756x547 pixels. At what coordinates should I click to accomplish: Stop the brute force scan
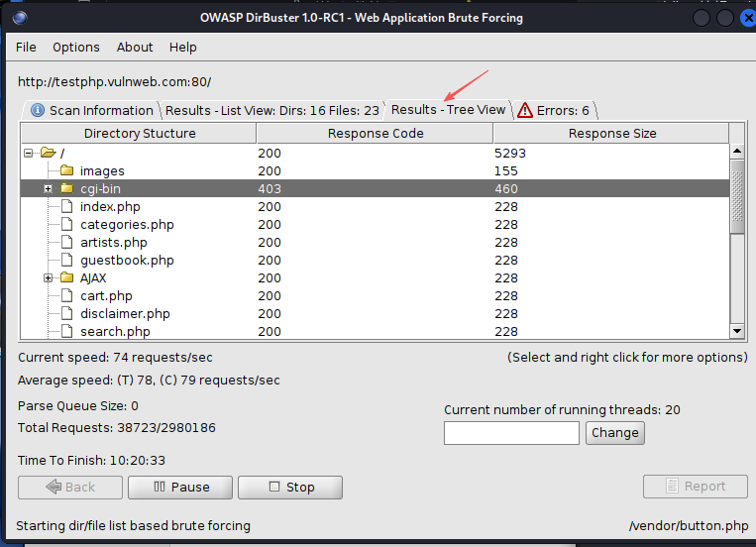tap(290, 488)
